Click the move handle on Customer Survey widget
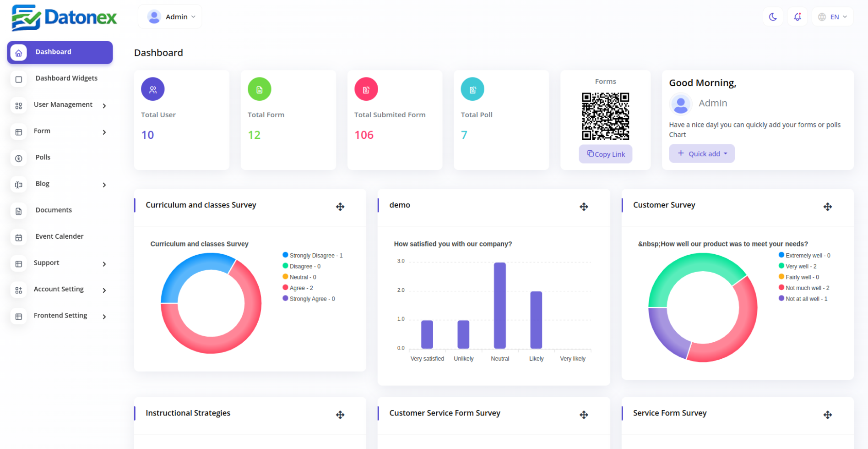The width and height of the screenshot is (868, 449). (x=827, y=207)
